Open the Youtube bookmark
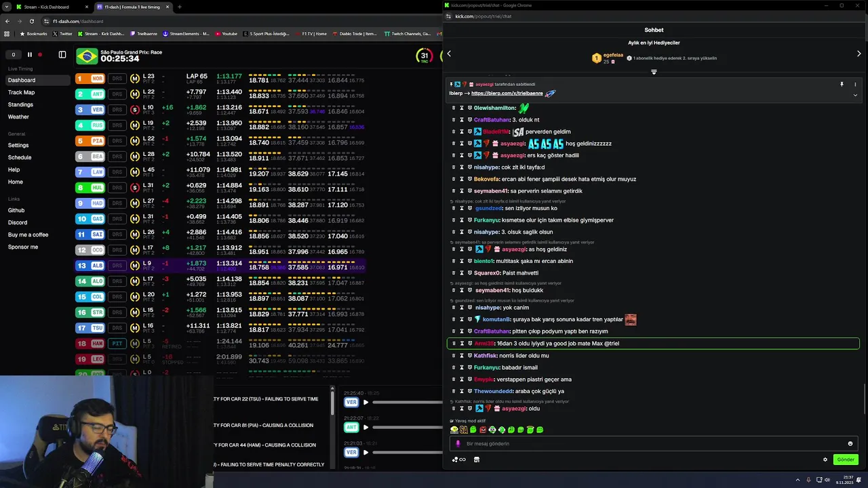 226,33
